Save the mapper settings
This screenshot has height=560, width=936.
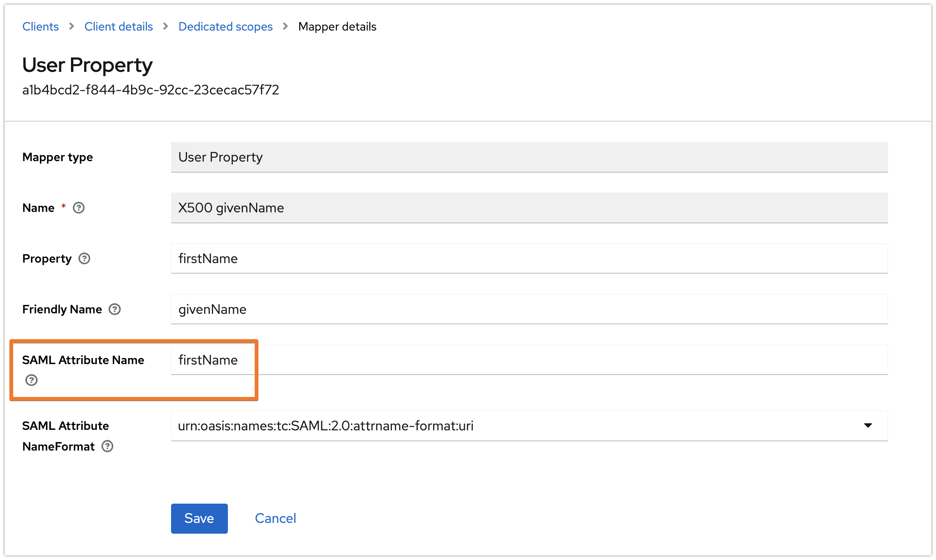click(199, 518)
